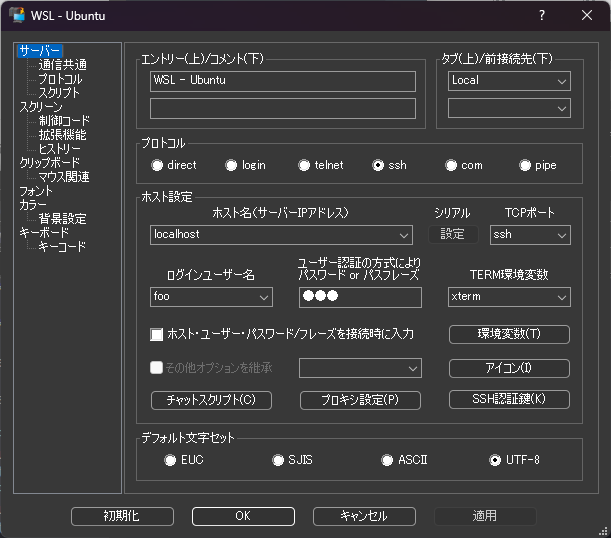This screenshot has height=538, width=611.
Task: Click the 初期化 reset button
Action: [122, 517]
